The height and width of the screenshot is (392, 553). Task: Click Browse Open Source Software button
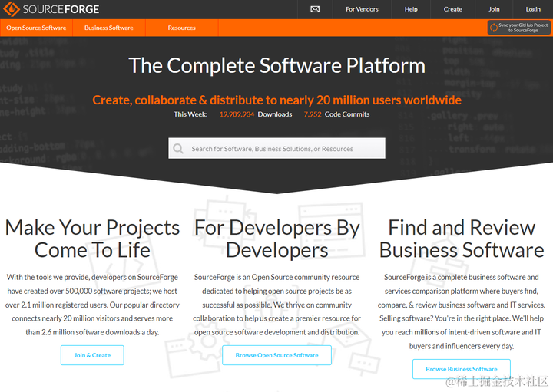click(276, 355)
